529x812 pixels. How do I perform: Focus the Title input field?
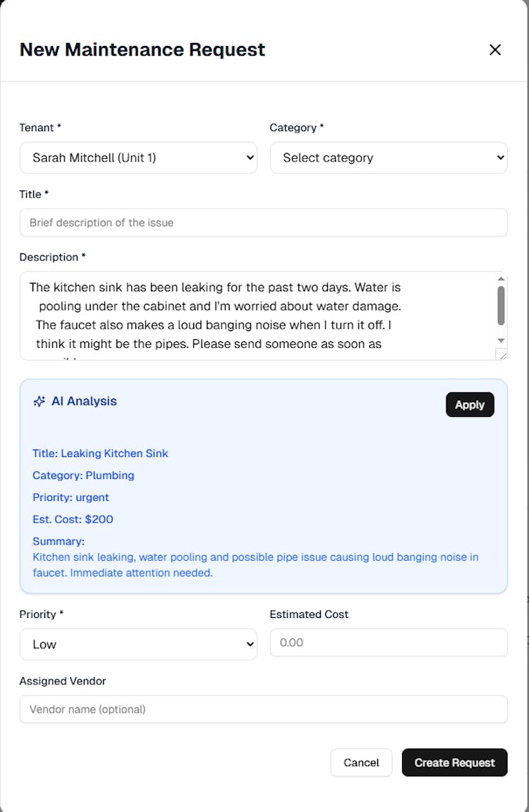(263, 222)
